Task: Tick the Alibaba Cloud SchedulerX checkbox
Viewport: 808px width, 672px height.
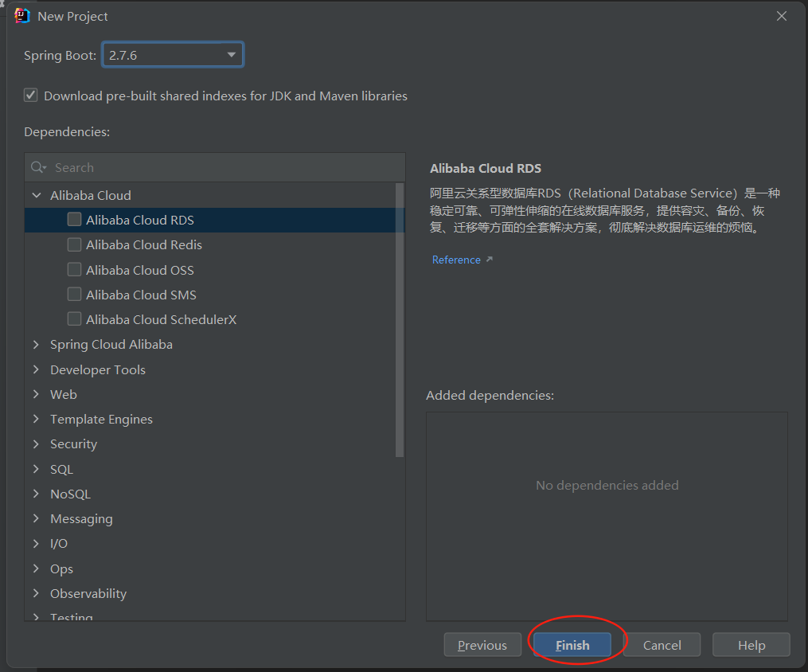Action: [74, 319]
